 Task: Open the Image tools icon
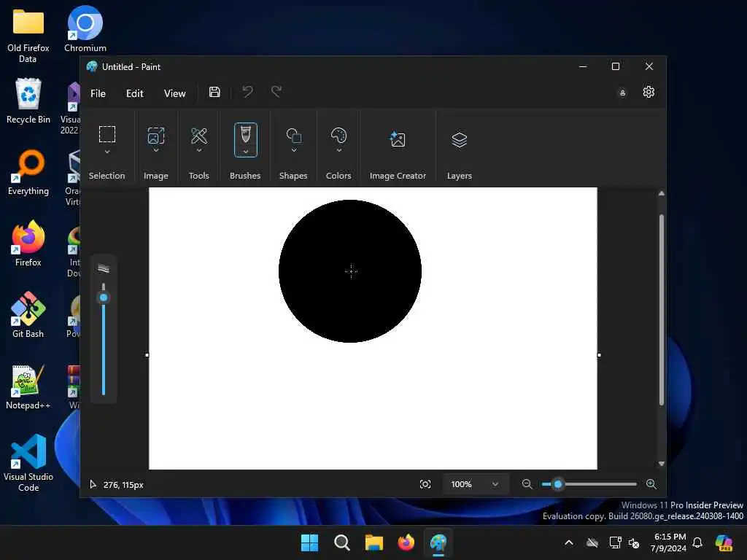pos(156,135)
